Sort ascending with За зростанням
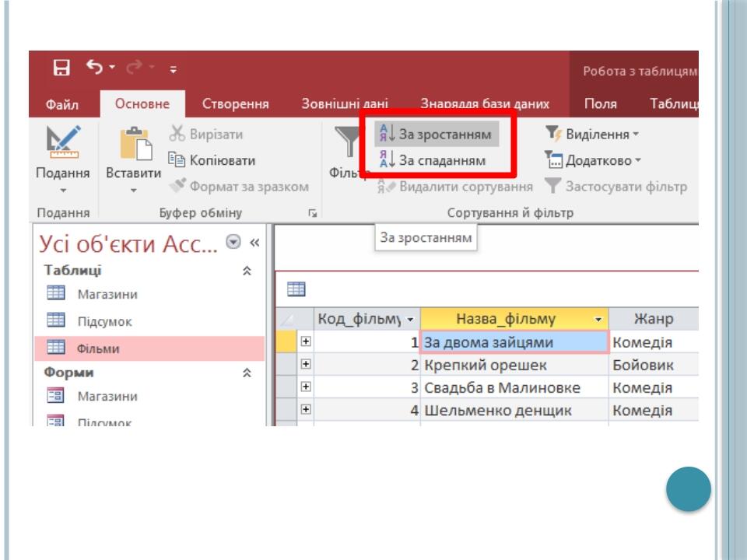The image size is (747, 560). (x=437, y=134)
